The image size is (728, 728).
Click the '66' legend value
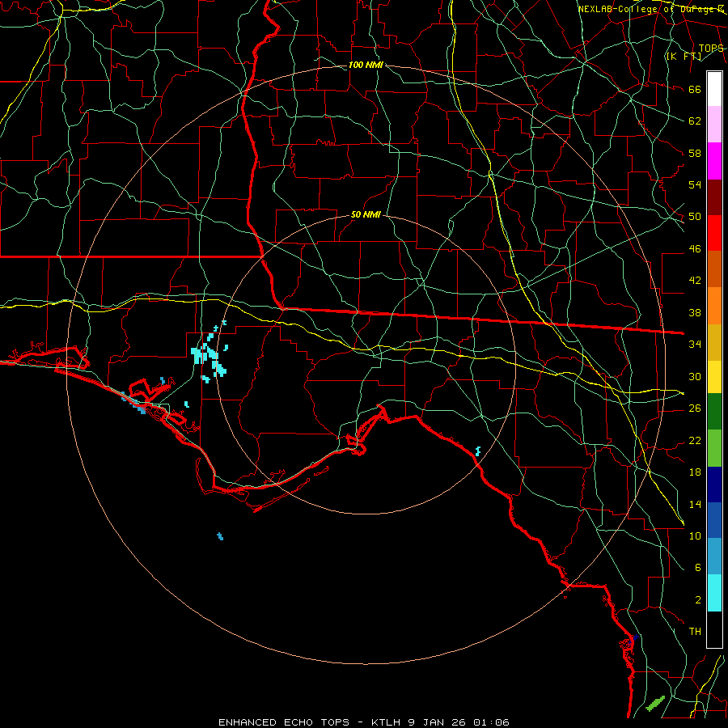point(695,89)
